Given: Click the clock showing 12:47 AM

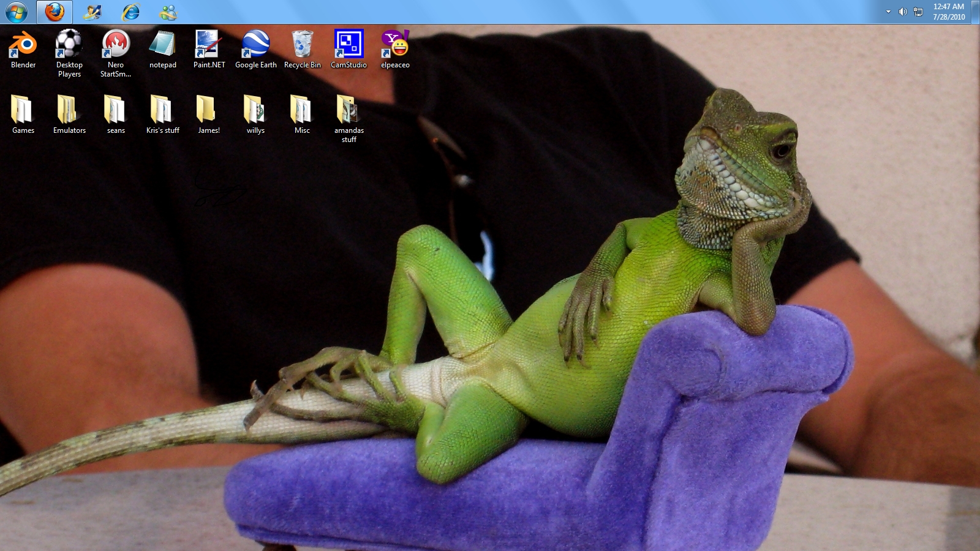Looking at the screenshot, I should (948, 12).
